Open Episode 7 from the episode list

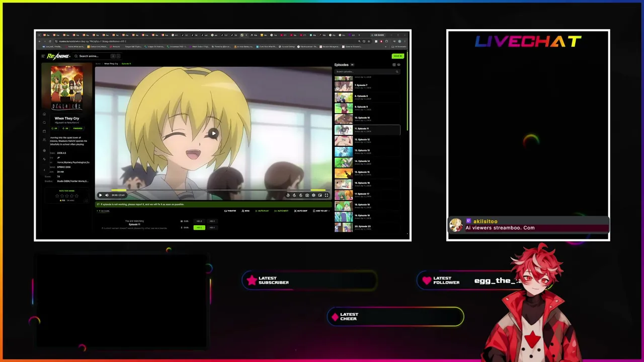[367, 86]
